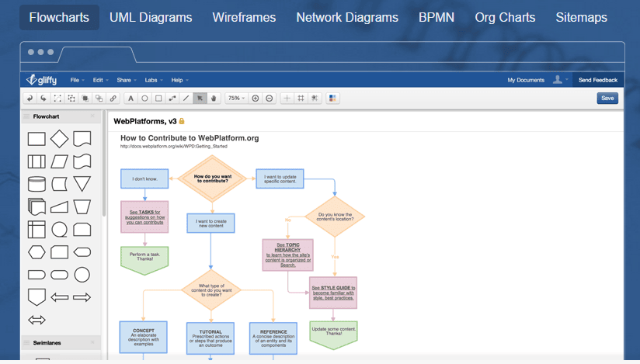Toggle drawing guides (crosshair icon)
Image resolution: width=640 pixels, height=364 pixels.
click(287, 99)
